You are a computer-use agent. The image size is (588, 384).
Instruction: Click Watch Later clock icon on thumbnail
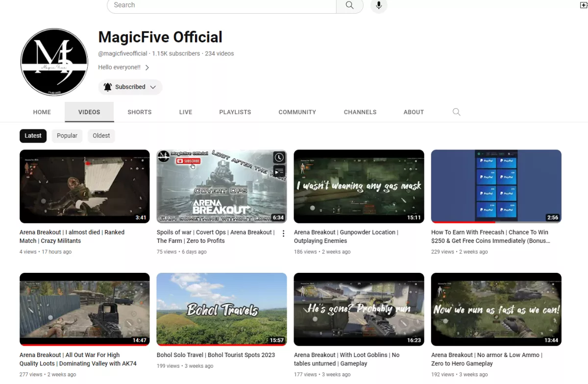click(279, 157)
